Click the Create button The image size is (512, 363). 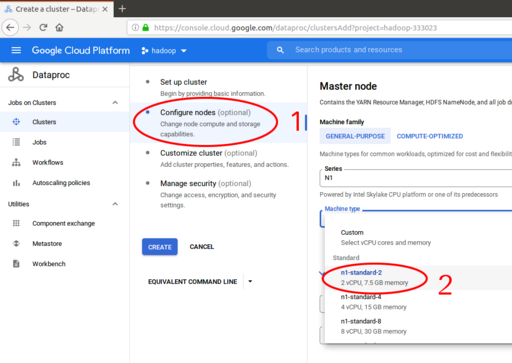click(x=160, y=247)
